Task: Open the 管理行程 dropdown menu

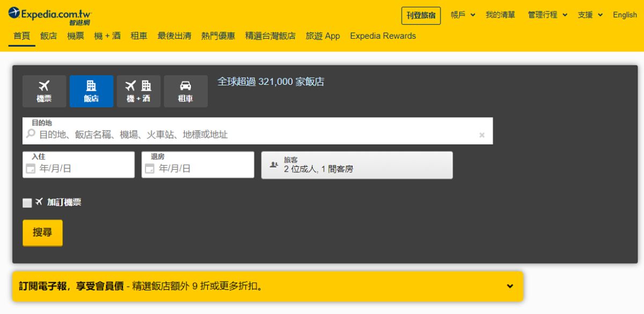Action: tap(544, 16)
